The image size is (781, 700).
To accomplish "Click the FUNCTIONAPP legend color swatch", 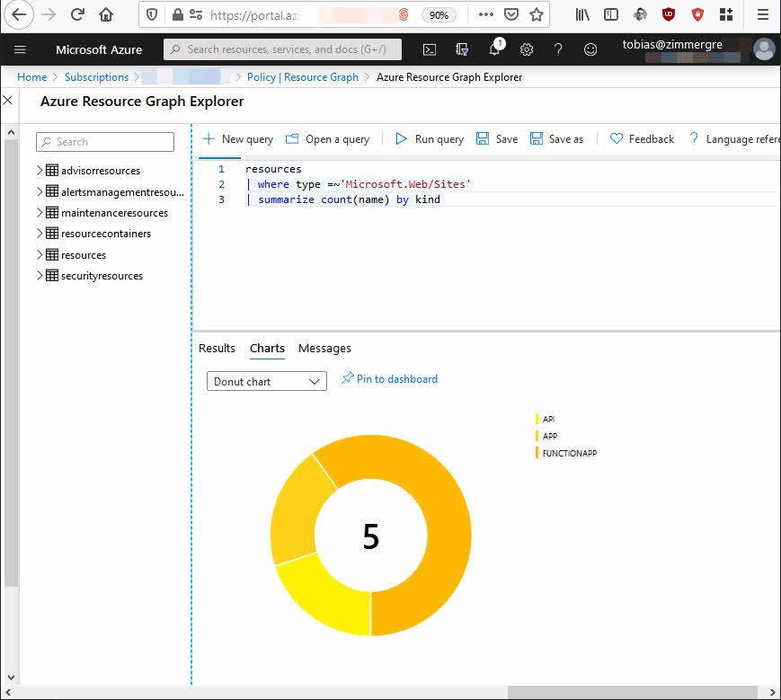I will pyautogui.click(x=537, y=453).
